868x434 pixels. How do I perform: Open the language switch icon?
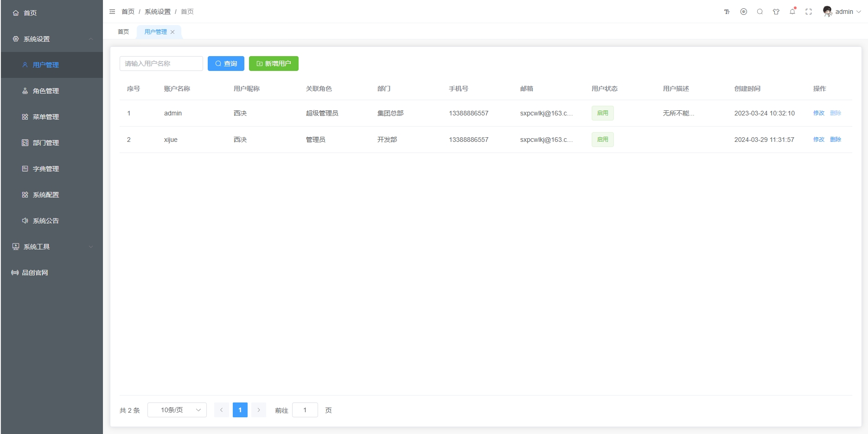coord(744,12)
